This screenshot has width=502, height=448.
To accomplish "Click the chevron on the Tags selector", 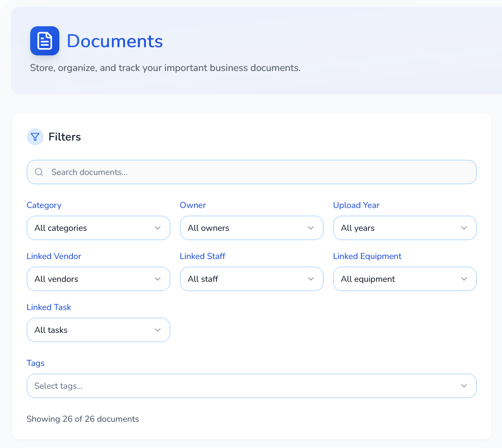I will click(464, 386).
